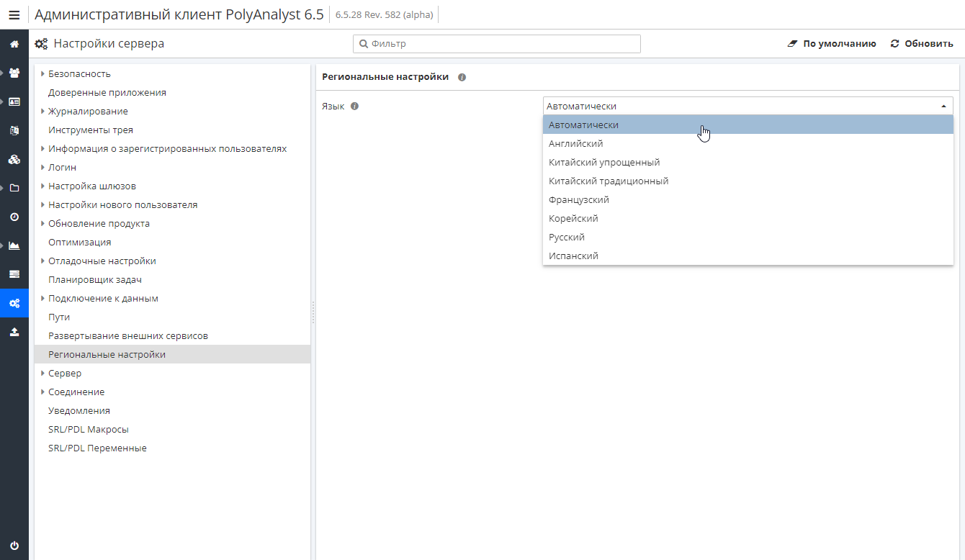
Task: Select Английский in the language list
Action: point(748,143)
